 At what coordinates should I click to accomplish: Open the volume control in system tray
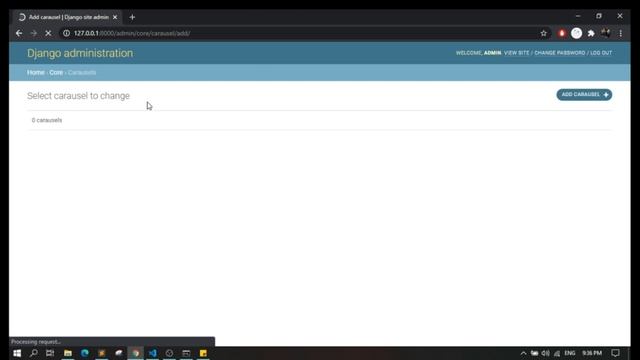click(x=545, y=353)
